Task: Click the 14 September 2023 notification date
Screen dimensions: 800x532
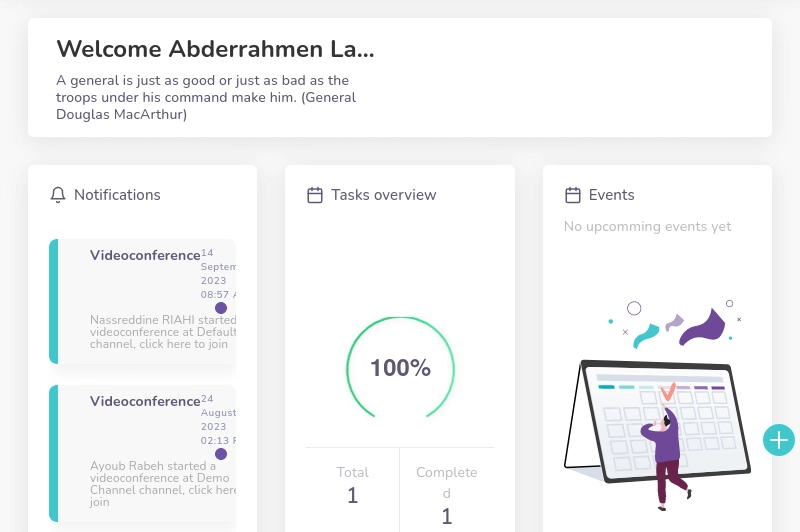Action: click(218, 274)
